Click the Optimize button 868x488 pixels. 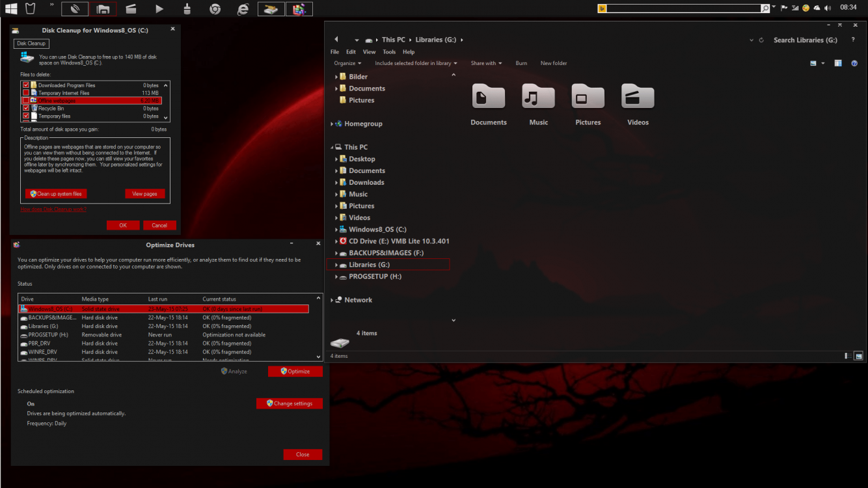[x=295, y=372]
